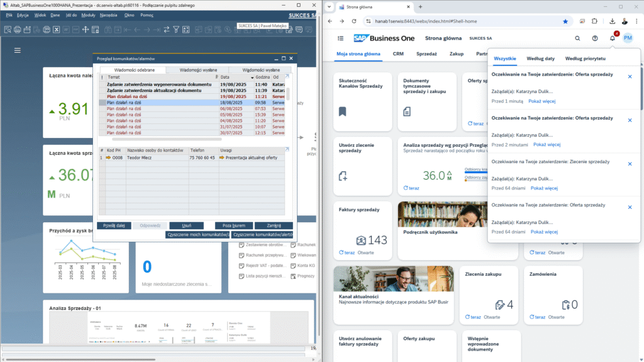
Task: Open Chrome tab search dropdown arrow
Action: 329,6
